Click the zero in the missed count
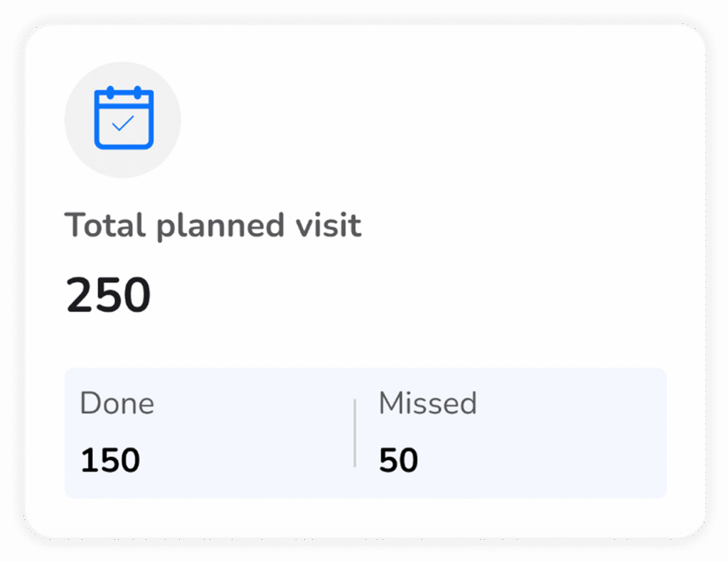 point(408,460)
